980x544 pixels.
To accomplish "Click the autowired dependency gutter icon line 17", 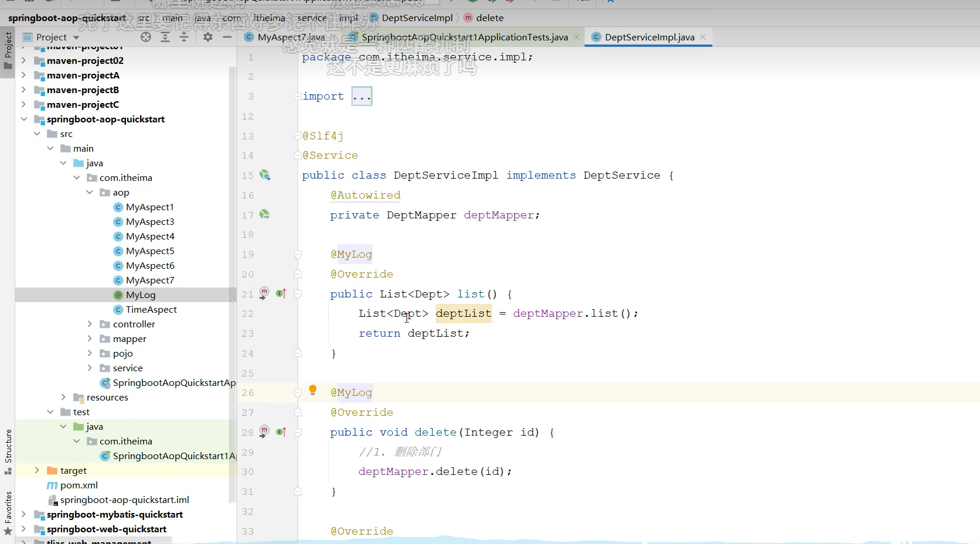I will click(x=265, y=214).
